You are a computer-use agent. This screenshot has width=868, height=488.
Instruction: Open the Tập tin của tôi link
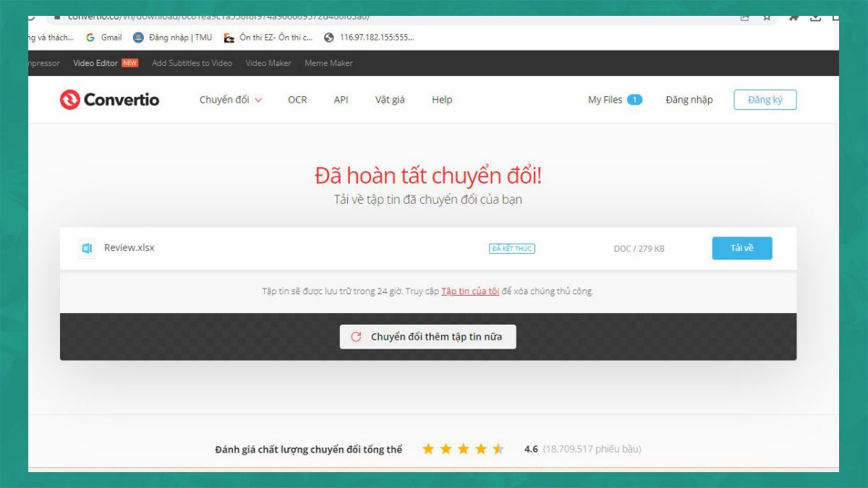click(x=470, y=291)
